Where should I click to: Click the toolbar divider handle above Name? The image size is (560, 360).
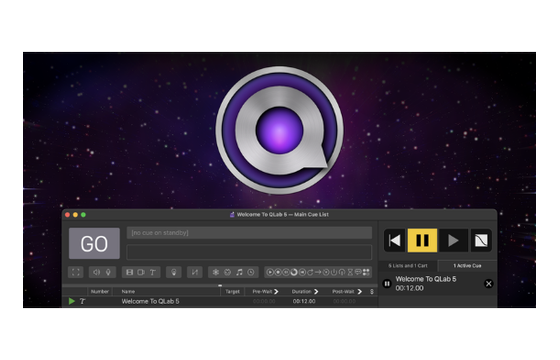click(x=220, y=285)
